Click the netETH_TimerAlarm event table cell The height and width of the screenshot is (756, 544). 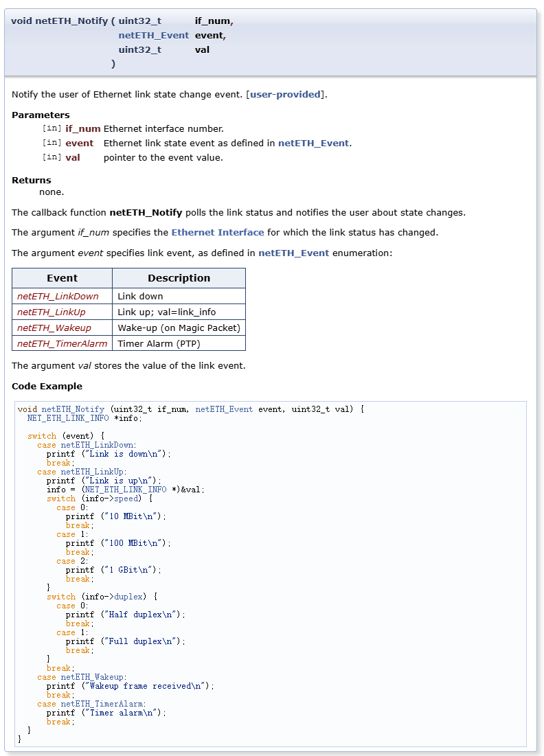click(63, 343)
